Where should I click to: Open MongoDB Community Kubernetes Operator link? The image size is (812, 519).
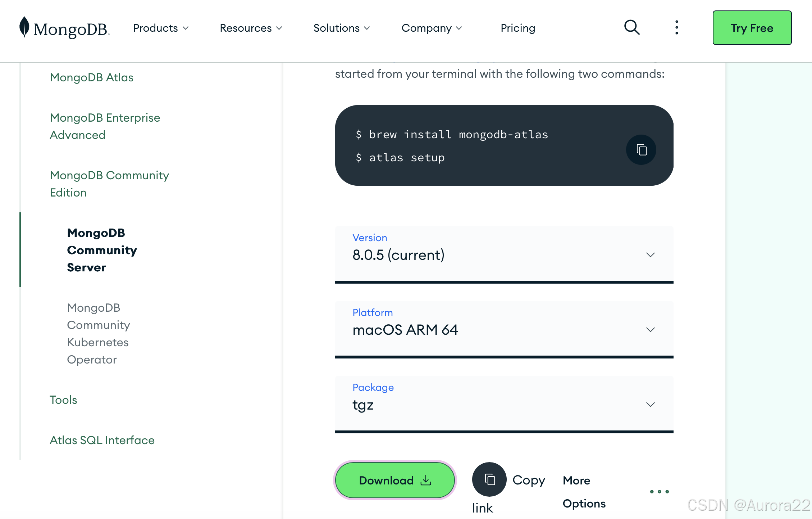coord(98,334)
